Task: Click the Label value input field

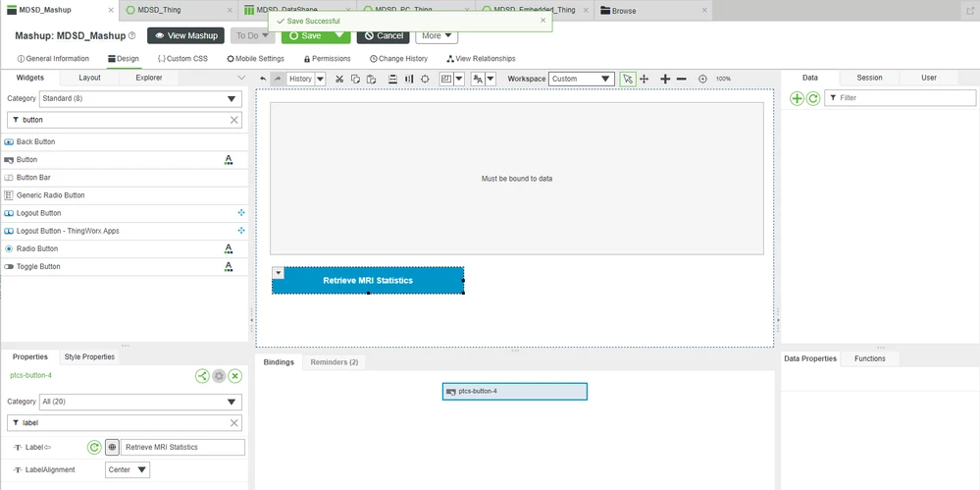Action: point(182,448)
